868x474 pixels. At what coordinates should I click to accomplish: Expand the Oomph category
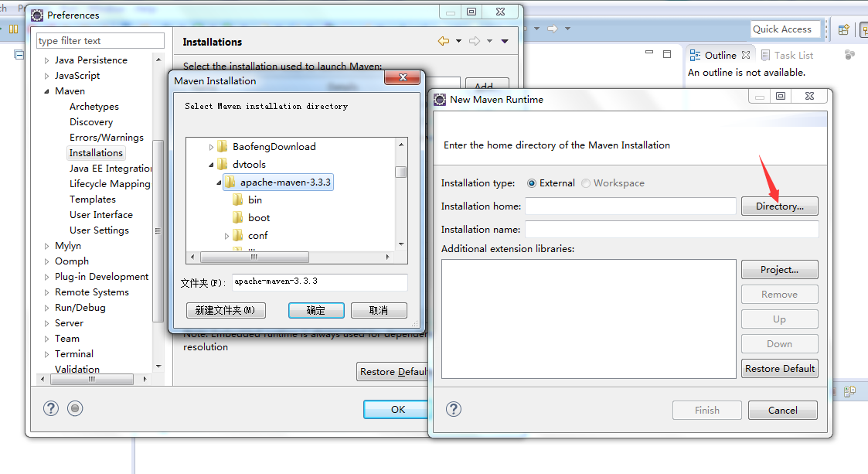point(46,261)
